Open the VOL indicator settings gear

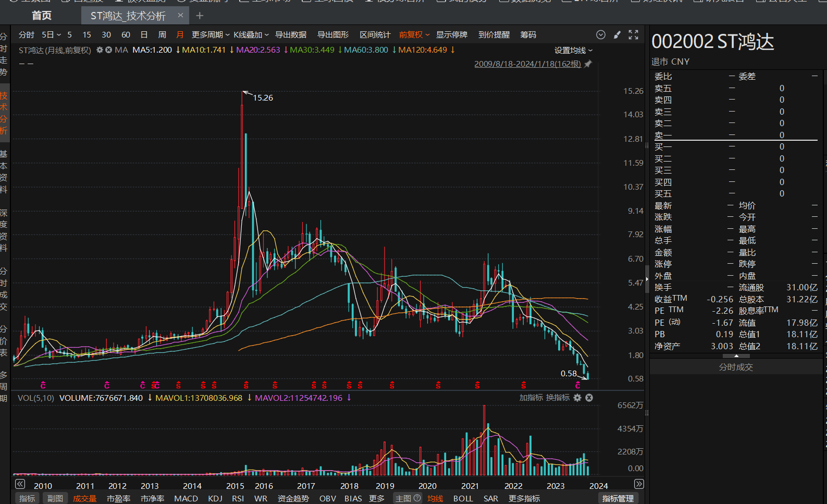click(577, 398)
